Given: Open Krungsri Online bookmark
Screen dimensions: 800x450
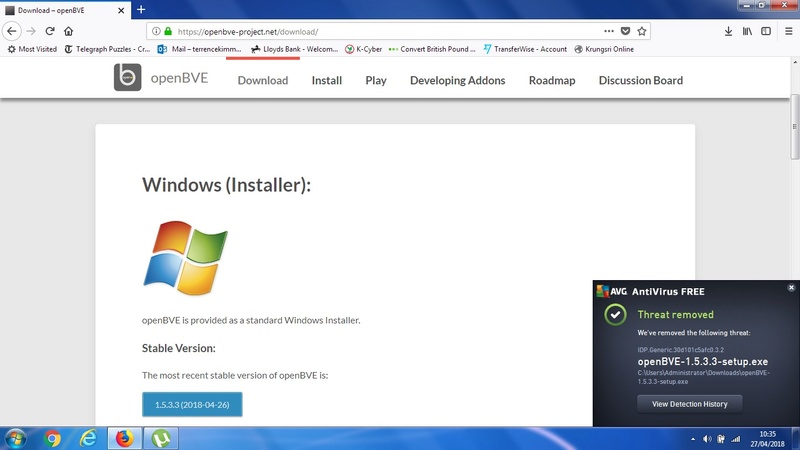Looking at the screenshot, I should 604,49.
